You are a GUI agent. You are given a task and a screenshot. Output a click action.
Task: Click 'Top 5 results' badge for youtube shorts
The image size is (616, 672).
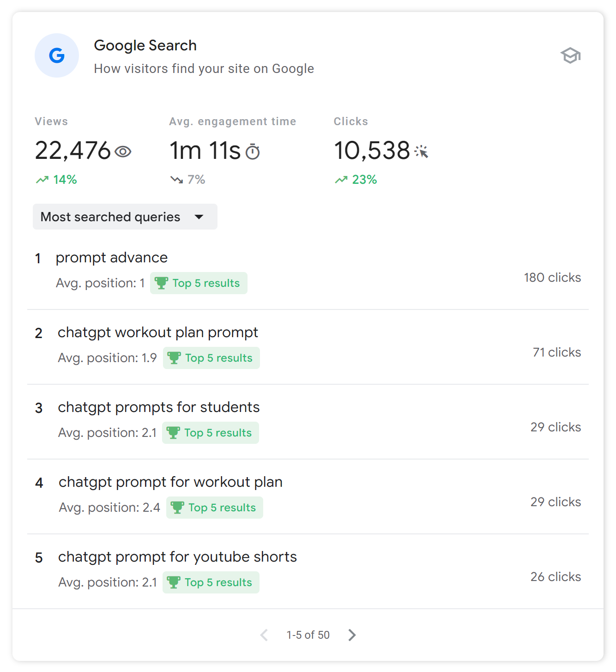[211, 582]
